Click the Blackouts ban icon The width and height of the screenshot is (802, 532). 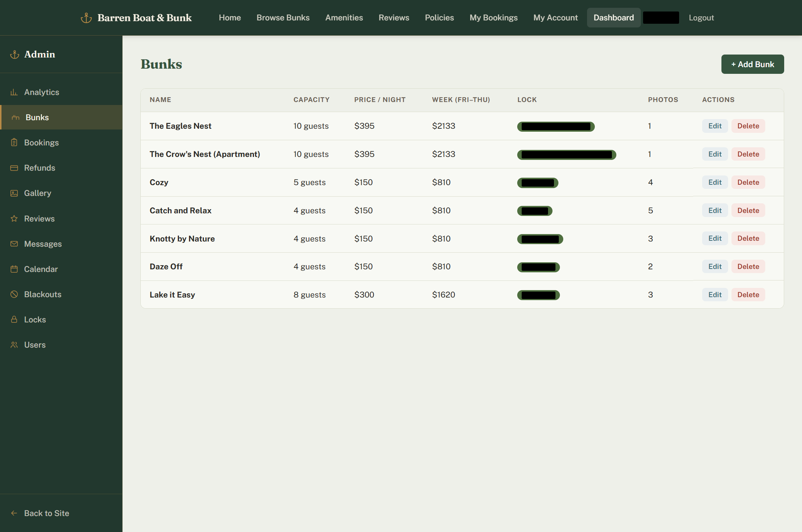tap(14, 294)
